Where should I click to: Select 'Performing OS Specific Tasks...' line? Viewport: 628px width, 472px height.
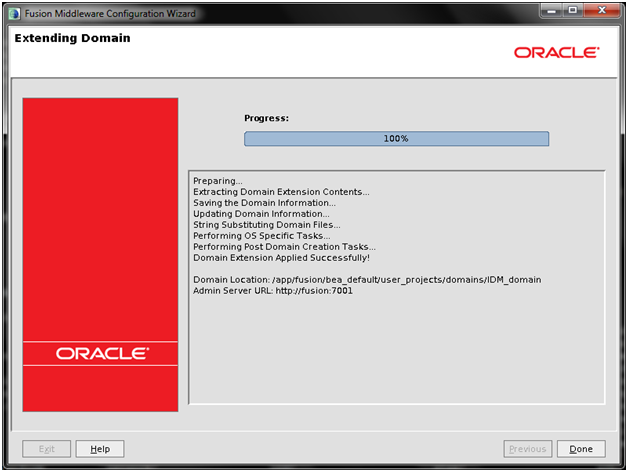pos(262,236)
